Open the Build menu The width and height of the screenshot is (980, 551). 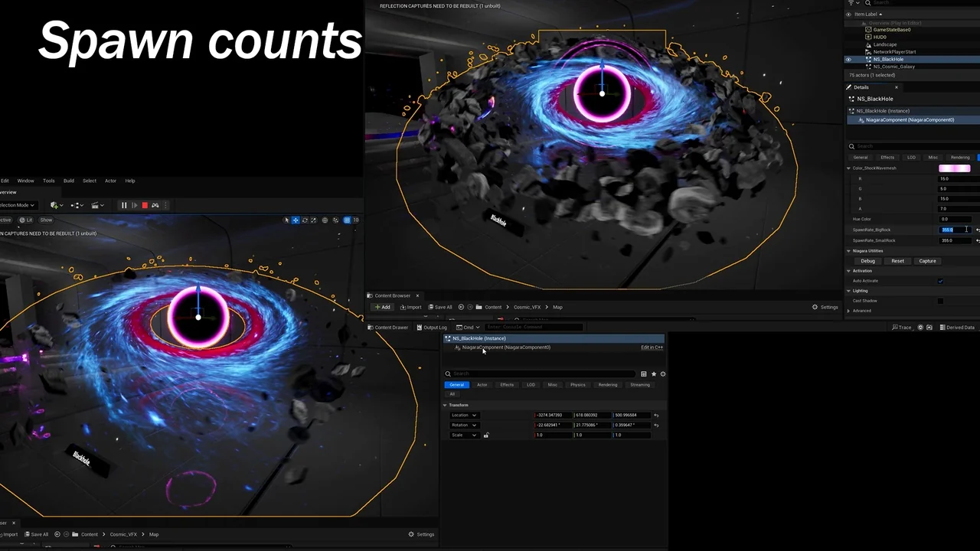coord(68,181)
